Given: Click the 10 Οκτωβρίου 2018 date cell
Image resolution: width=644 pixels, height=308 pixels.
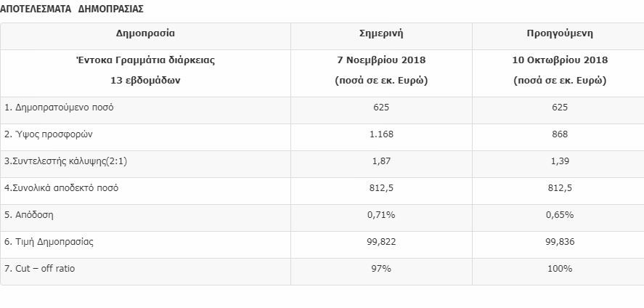Looking at the screenshot, I should 560,60.
